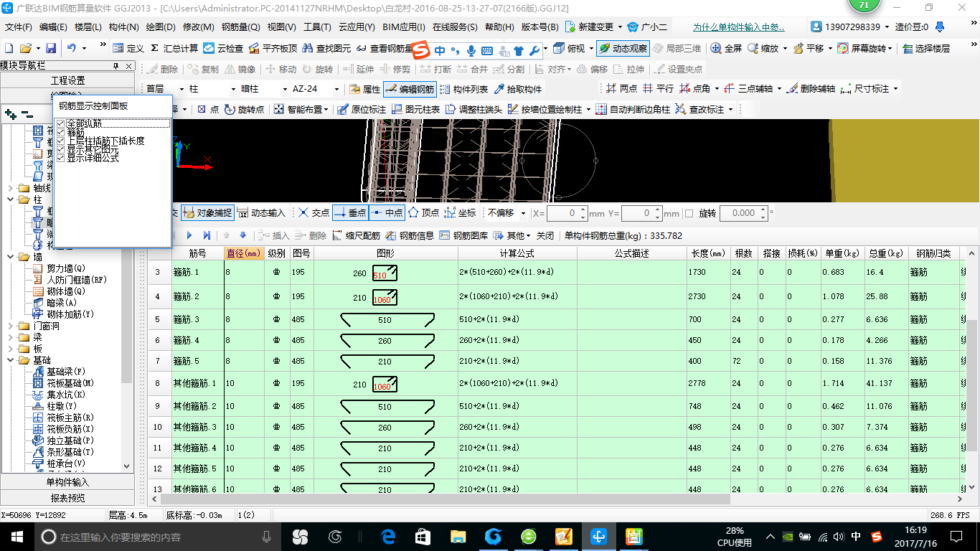Open 智能布置 dropdown
Screen dimensions: 980x551
[x=302, y=110]
